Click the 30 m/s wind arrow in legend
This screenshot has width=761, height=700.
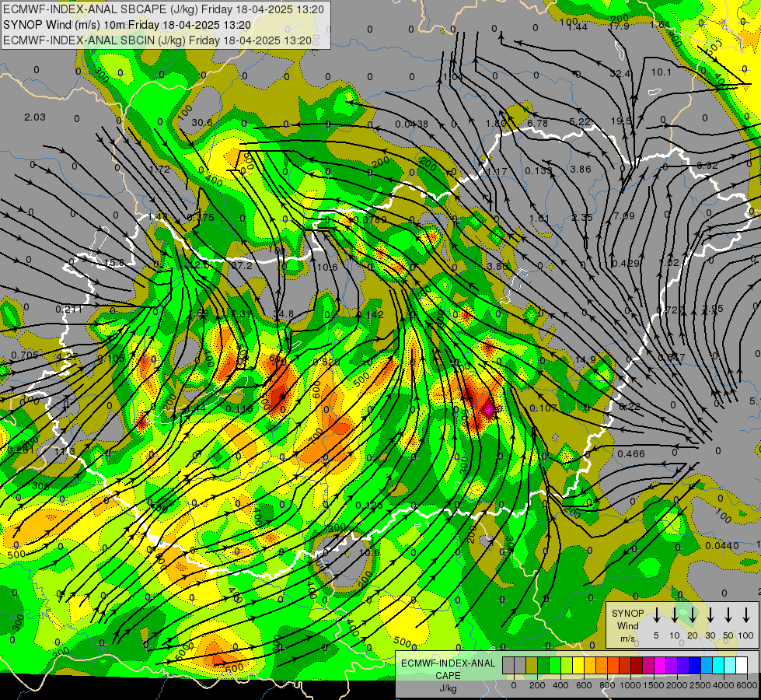[710, 614]
